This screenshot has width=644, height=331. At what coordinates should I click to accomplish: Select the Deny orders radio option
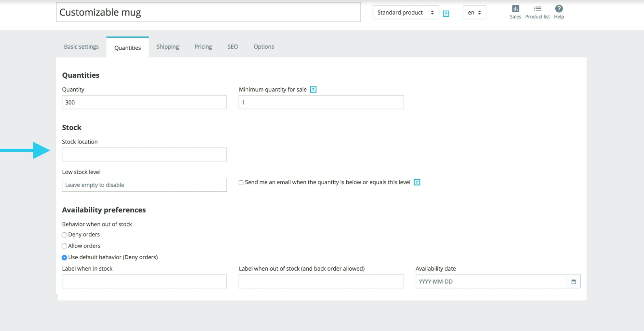[x=64, y=235]
